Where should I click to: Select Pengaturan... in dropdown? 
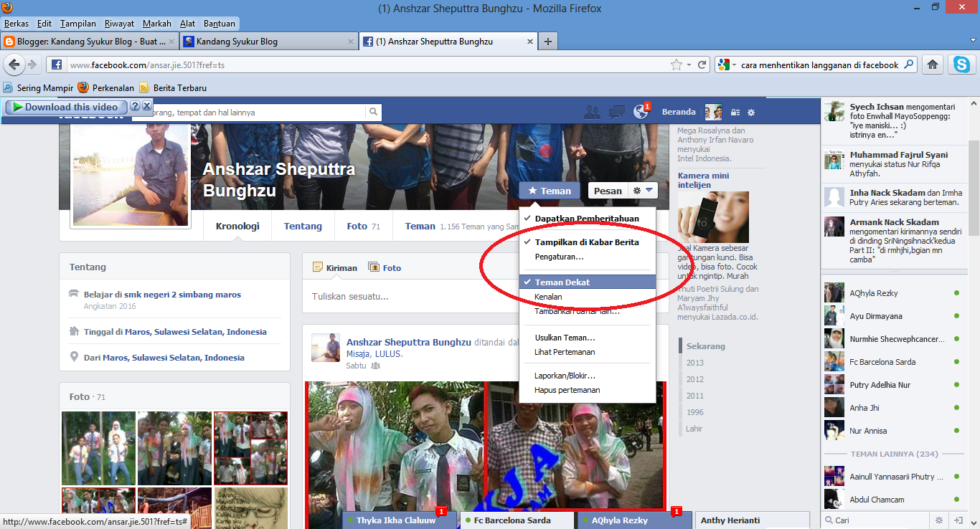click(x=587, y=257)
